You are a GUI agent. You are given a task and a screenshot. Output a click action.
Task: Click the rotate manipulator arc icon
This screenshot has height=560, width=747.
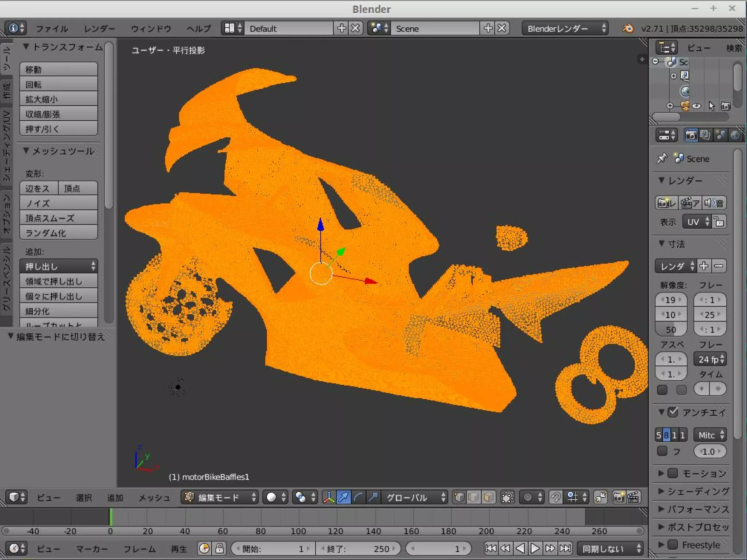click(358, 497)
